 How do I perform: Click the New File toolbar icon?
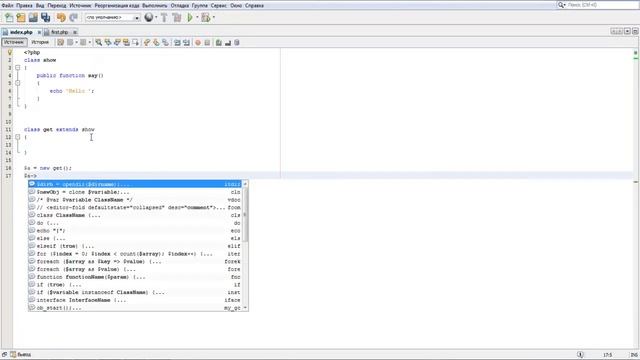coord(9,18)
